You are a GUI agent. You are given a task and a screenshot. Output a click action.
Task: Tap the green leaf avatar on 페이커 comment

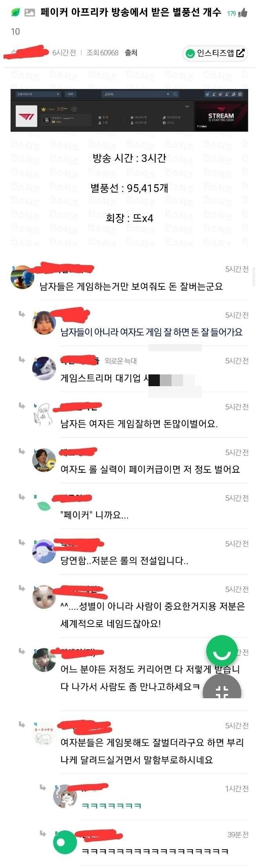point(44,506)
